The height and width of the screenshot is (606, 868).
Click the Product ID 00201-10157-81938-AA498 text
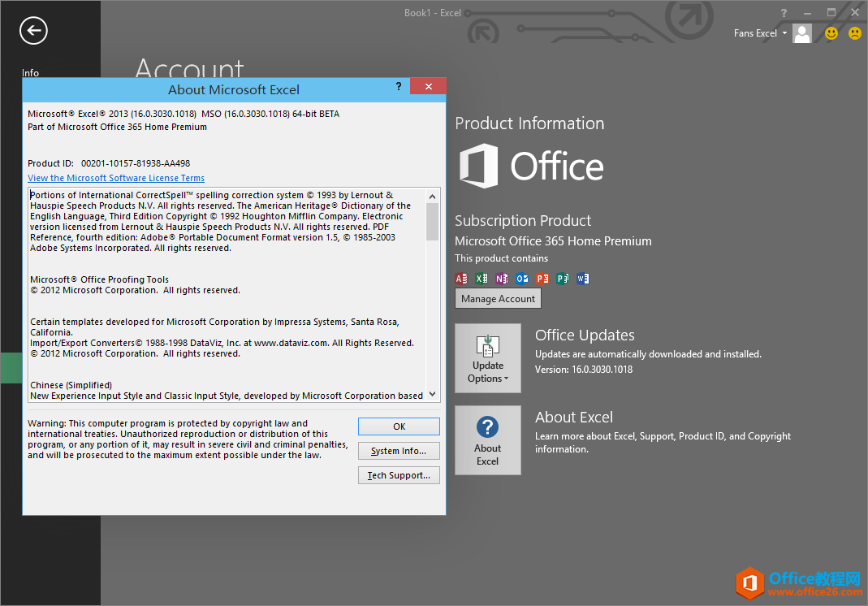coord(109,163)
